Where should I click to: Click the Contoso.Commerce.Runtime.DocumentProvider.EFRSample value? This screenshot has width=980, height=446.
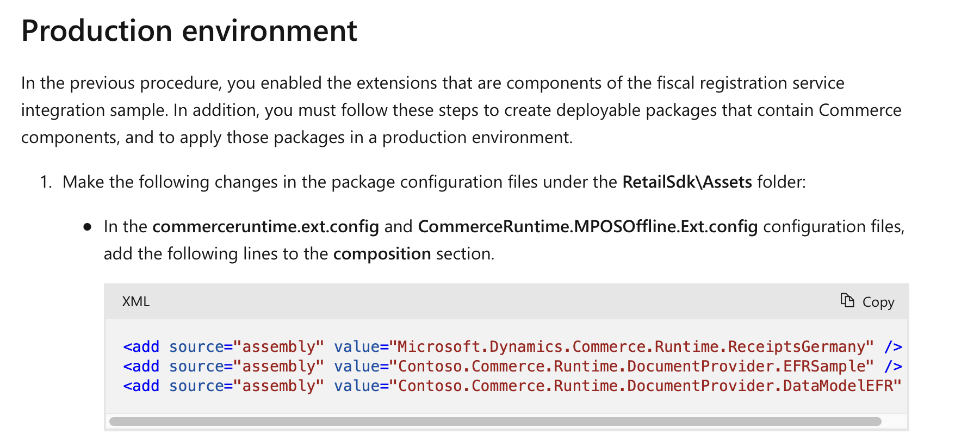631,366
